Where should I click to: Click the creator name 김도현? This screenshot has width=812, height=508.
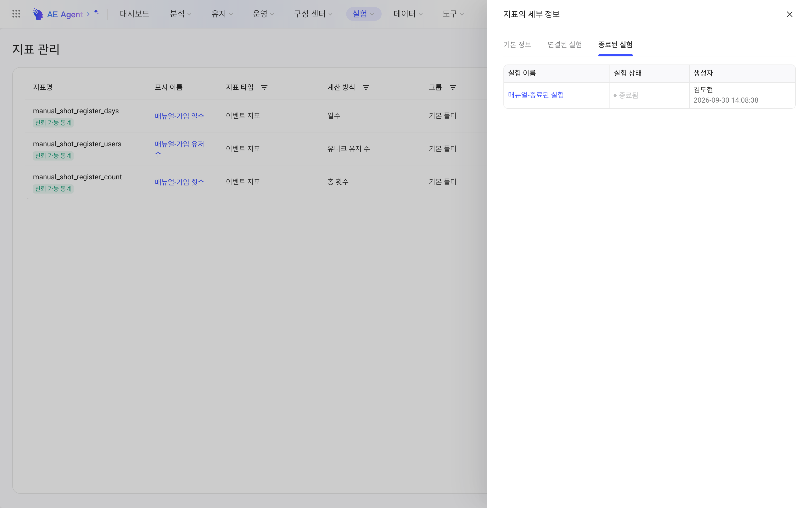pos(703,90)
